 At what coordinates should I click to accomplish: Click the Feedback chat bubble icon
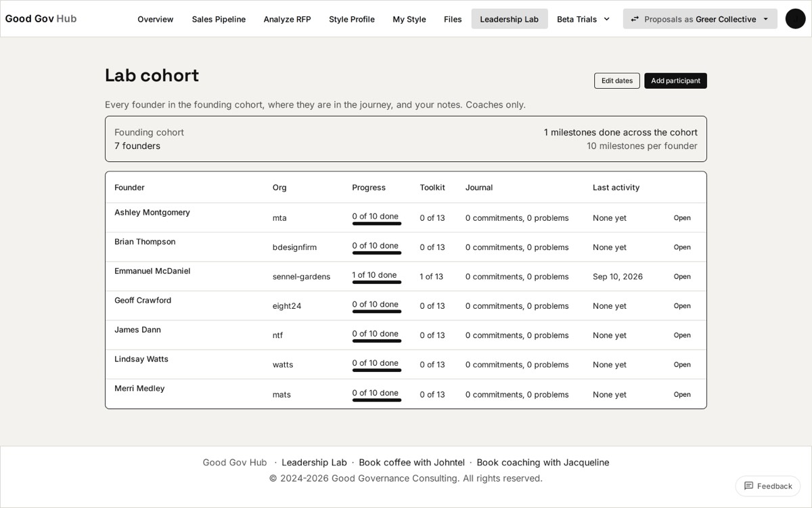click(x=748, y=486)
